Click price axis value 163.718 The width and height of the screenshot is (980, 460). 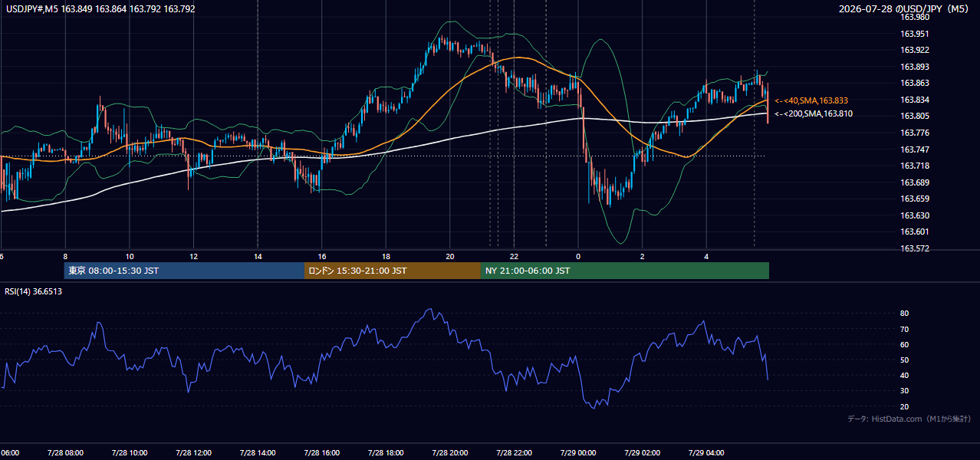coord(914,166)
